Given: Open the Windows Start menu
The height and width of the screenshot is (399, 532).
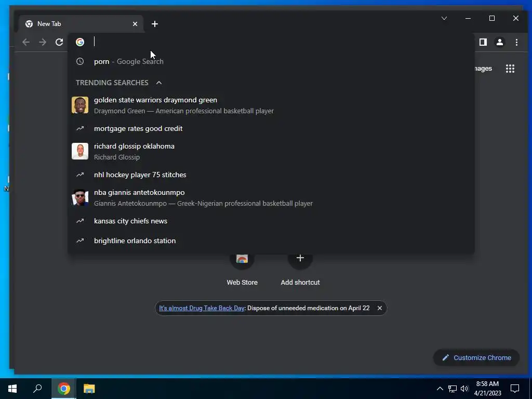Looking at the screenshot, I should click(x=12, y=389).
